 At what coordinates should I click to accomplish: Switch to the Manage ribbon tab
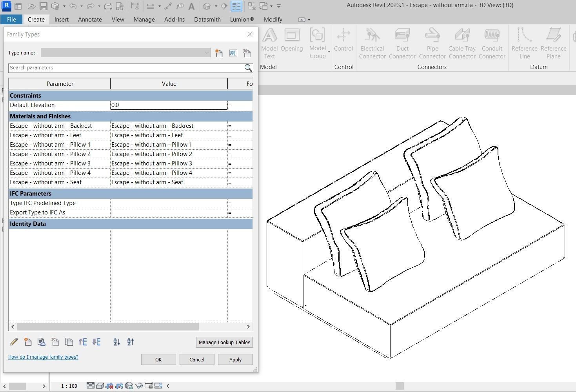pos(144,19)
